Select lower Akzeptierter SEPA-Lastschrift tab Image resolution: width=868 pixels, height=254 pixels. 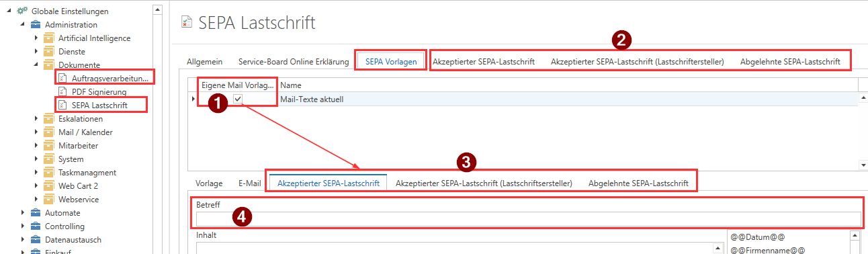click(329, 183)
